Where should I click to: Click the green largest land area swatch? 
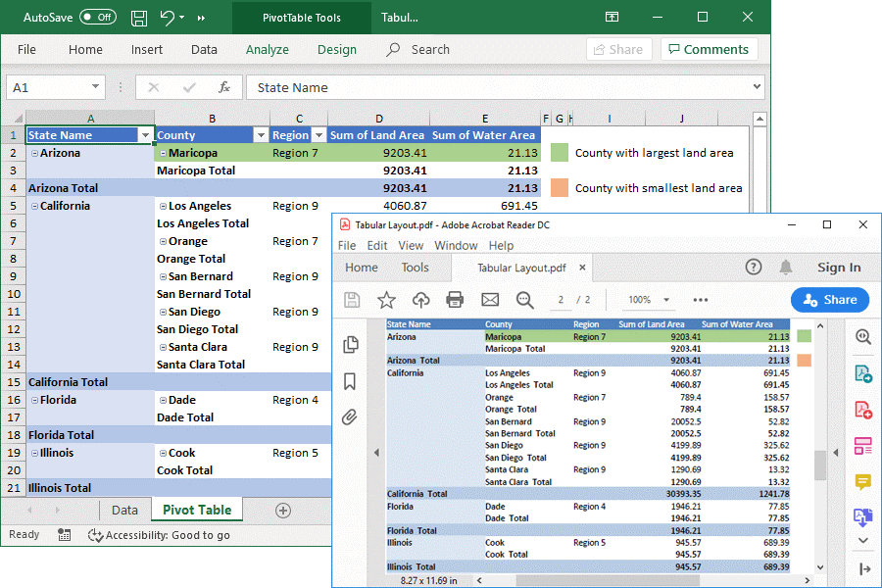click(560, 153)
